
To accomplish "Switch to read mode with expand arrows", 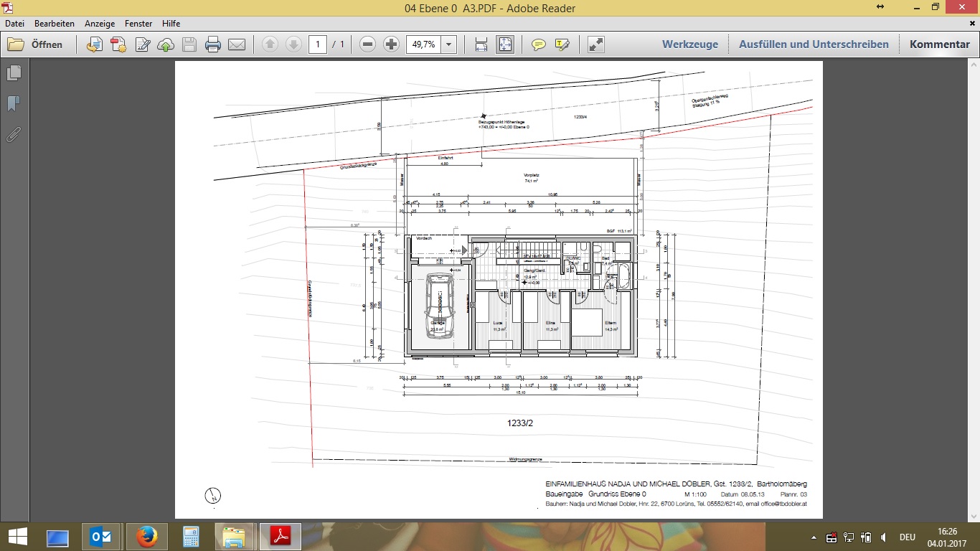I will click(595, 44).
